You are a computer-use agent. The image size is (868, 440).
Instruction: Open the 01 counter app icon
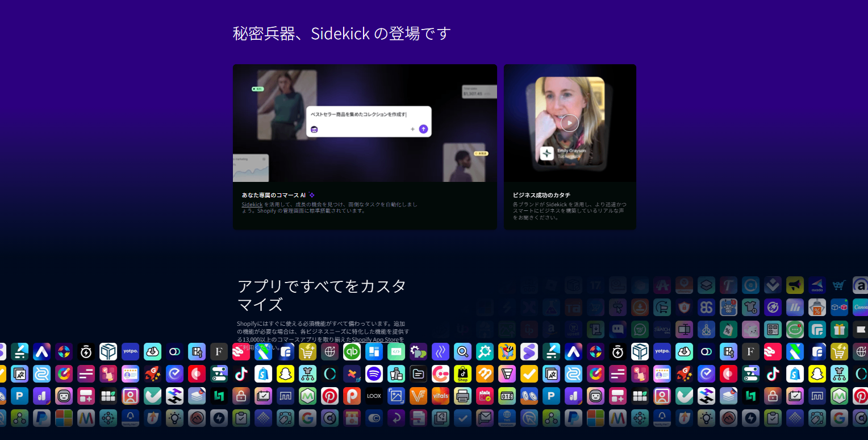[507, 396]
